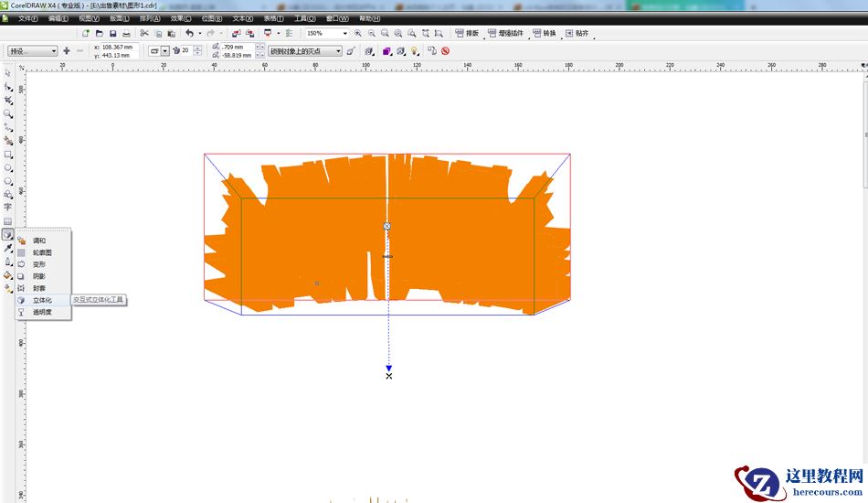This screenshot has height=503, width=868.
Task: Paste from clipboard
Action: pyautogui.click(x=171, y=34)
